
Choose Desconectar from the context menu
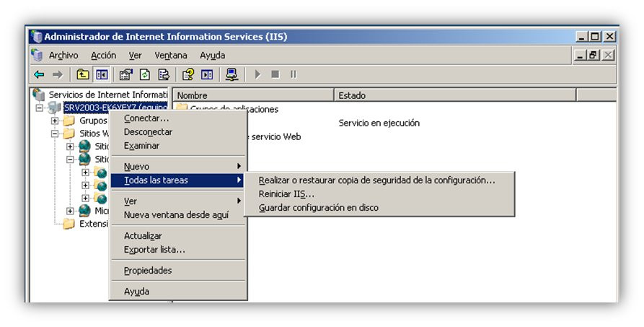(179, 132)
